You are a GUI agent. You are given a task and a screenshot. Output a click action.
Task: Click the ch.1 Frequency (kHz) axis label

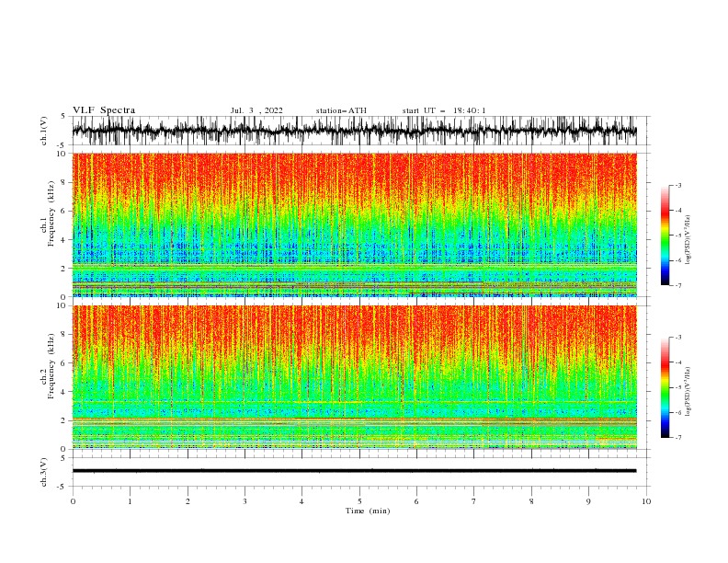tap(48, 212)
